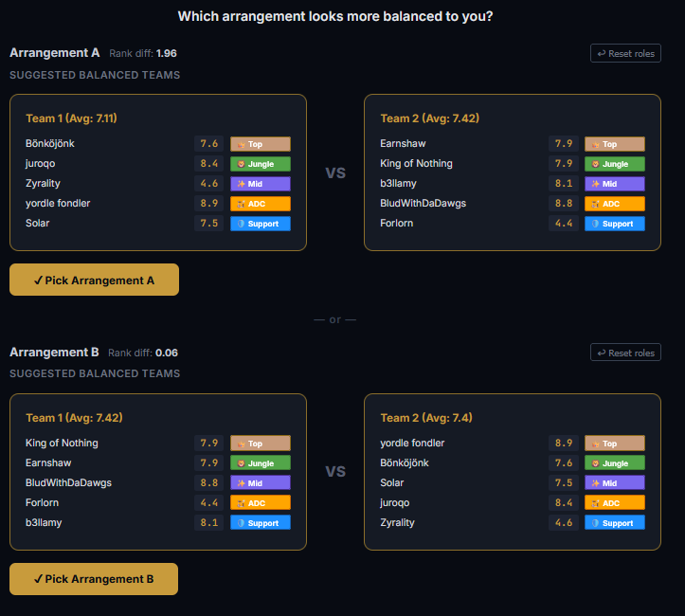Viewport: 685px width, 616px height.
Task: Select Zyrality's Support badge in Arrangement B
Action: (x=615, y=522)
